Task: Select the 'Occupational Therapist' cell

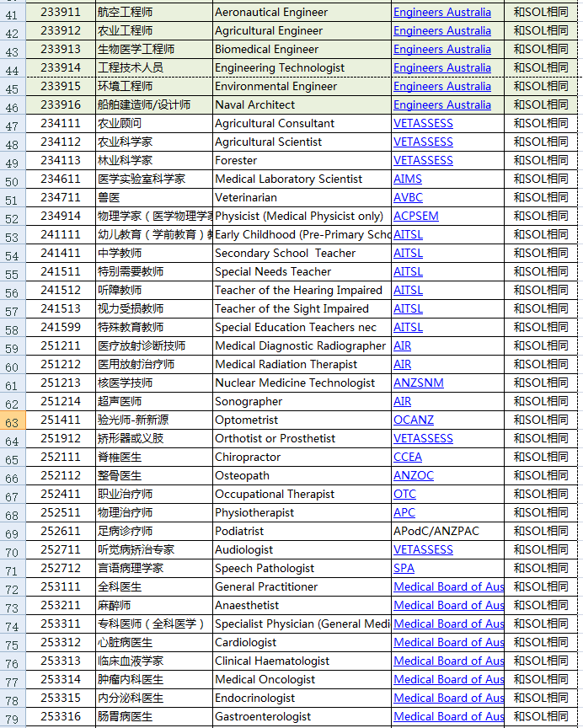Action: coord(302,495)
